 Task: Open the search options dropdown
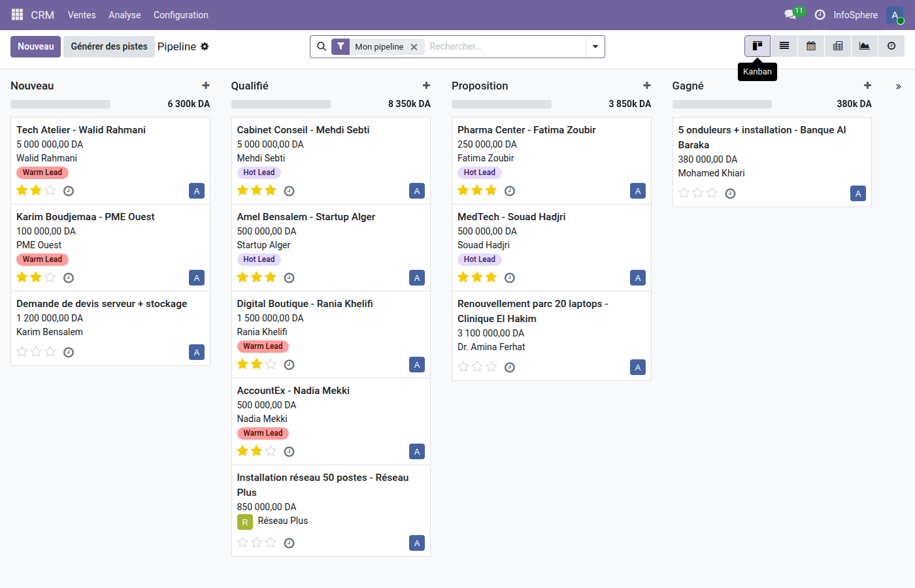coord(595,46)
